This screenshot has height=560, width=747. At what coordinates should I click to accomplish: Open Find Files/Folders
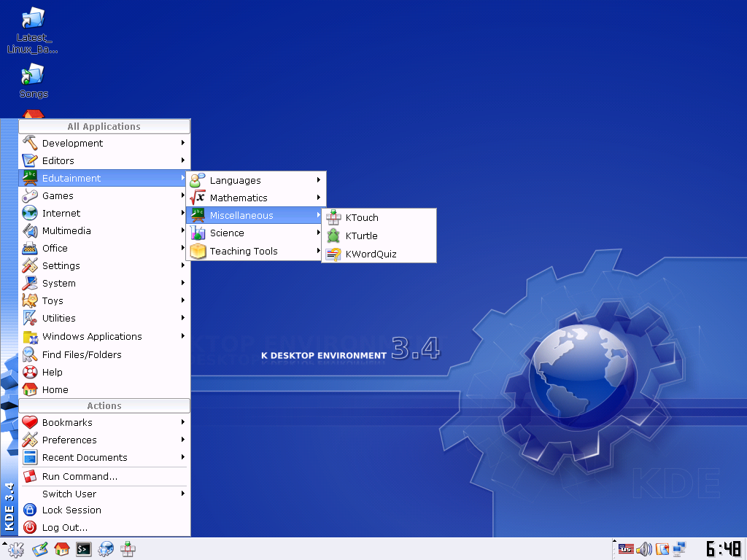point(104,354)
